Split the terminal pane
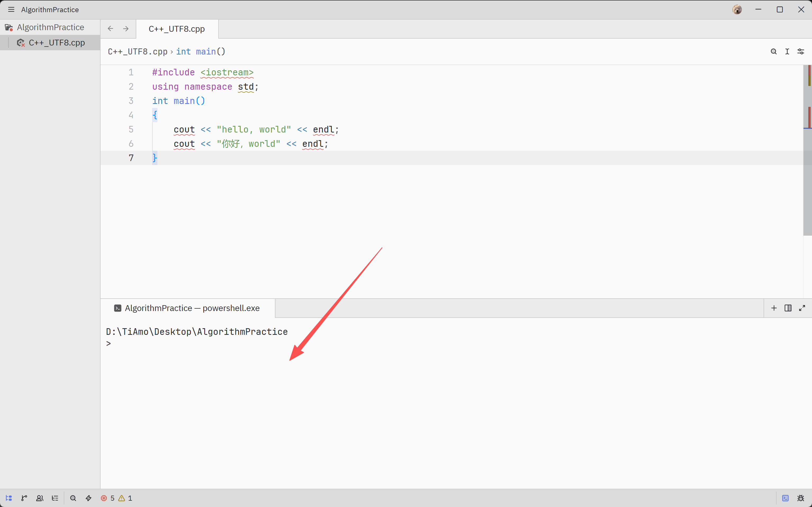Screen dimensions: 812x507 click(788, 308)
